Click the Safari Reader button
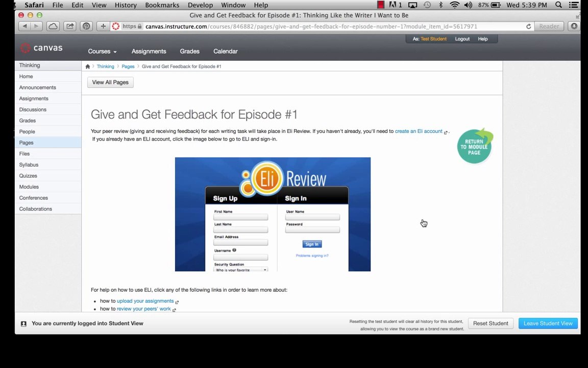This screenshot has width=588, height=368. pyautogui.click(x=549, y=26)
